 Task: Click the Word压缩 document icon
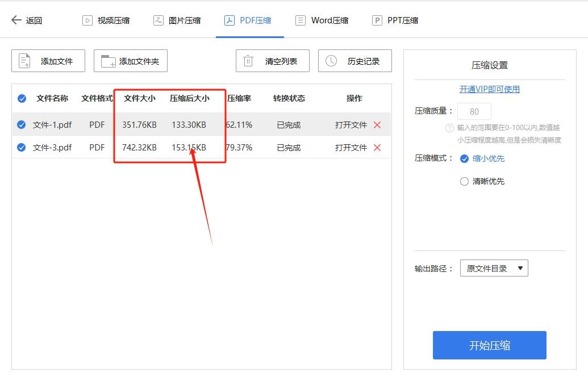(x=301, y=20)
